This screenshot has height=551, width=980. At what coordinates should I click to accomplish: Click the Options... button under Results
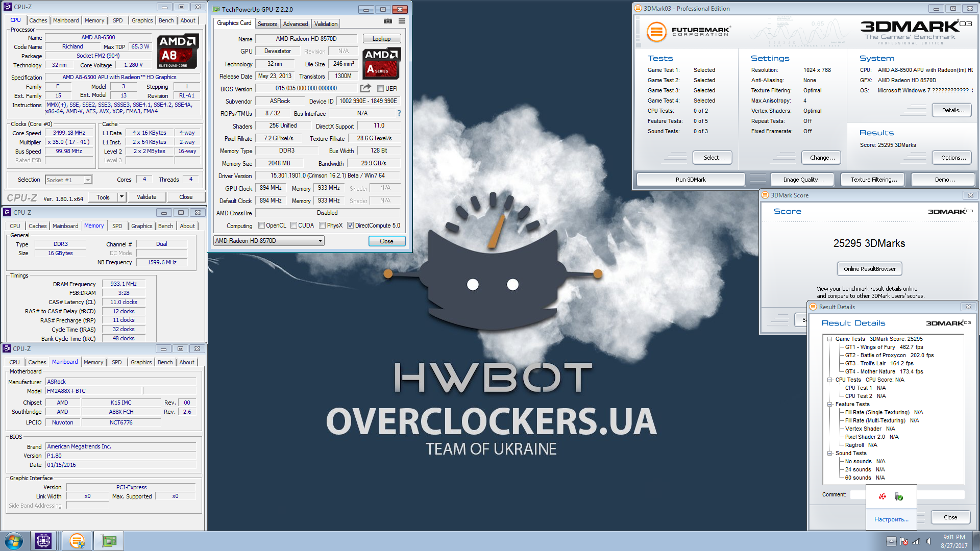click(952, 158)
